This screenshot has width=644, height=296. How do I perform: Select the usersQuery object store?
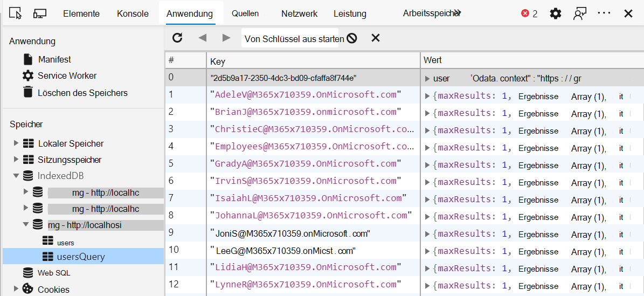[81, 257]
